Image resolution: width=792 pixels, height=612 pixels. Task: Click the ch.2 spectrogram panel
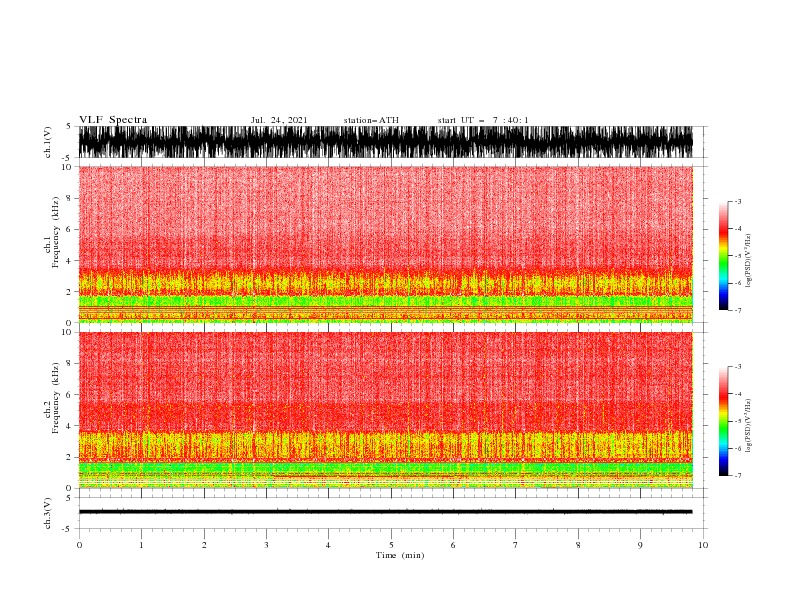385,410
